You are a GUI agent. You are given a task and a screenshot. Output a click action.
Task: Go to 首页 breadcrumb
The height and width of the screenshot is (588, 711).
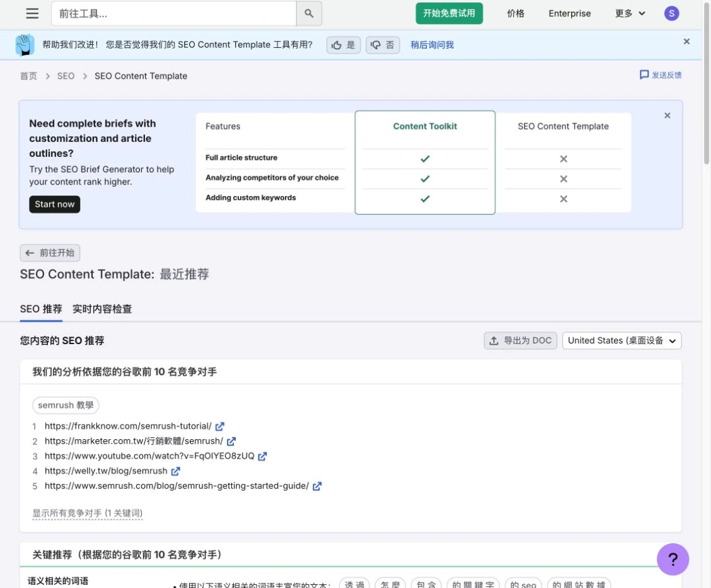click(x=28, y=76)
